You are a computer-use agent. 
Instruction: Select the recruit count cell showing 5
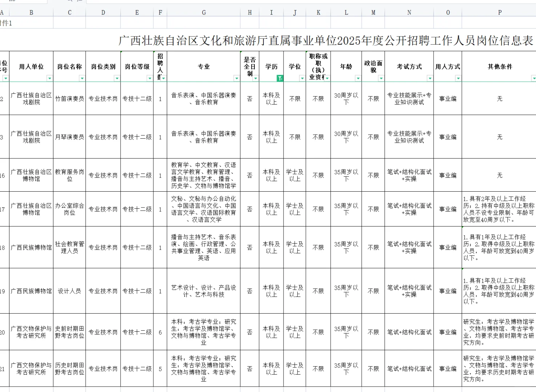[x=160, y=369]
